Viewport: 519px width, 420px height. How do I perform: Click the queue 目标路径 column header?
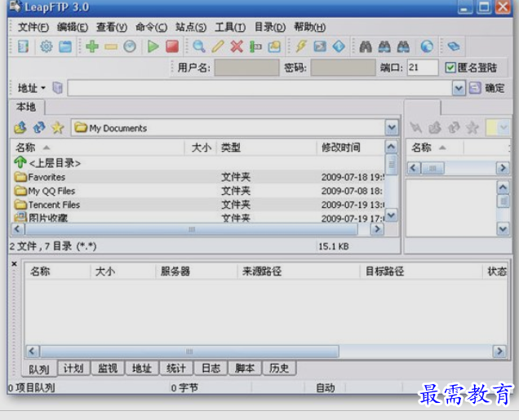point(421,272)
